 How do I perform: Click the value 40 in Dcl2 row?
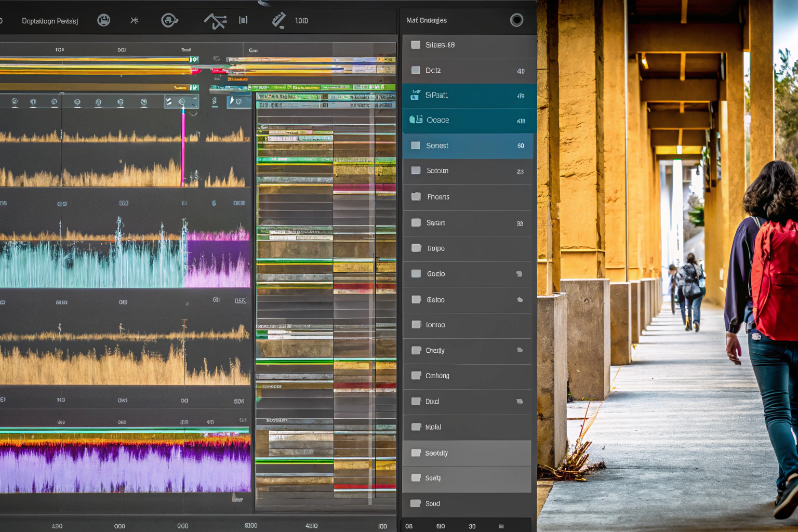tap(521, 71)
